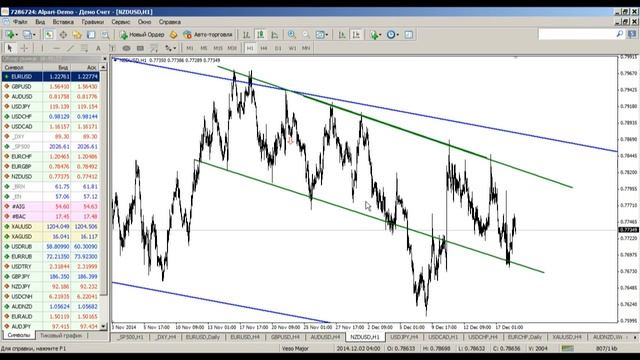Switch timeframe to M5
640x360 pixels.
(x=204, y=48)
